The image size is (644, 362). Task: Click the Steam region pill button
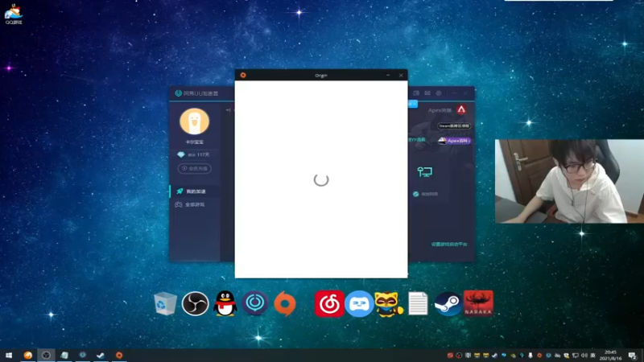pos(454,126)
